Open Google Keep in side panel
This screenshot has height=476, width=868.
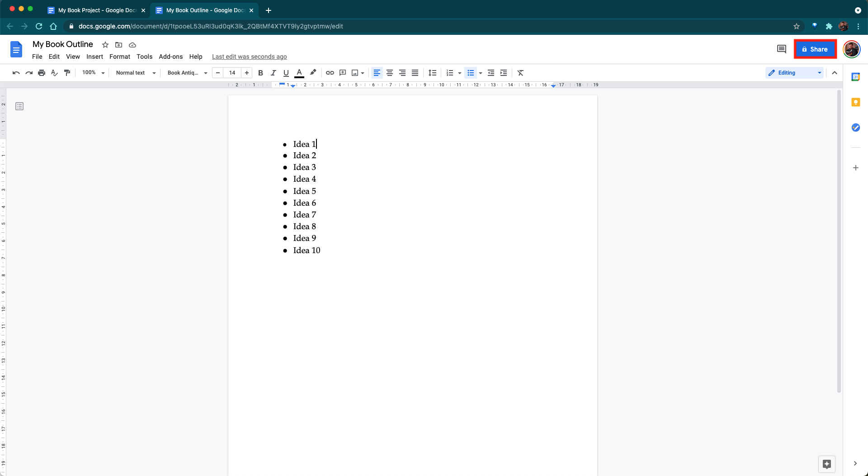coord(855,102)
